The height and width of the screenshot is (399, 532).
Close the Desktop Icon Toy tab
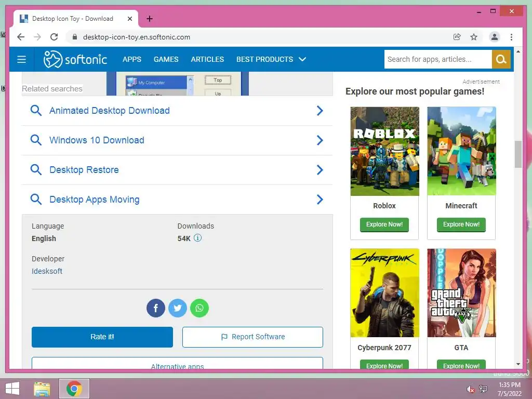pos(129,19)
